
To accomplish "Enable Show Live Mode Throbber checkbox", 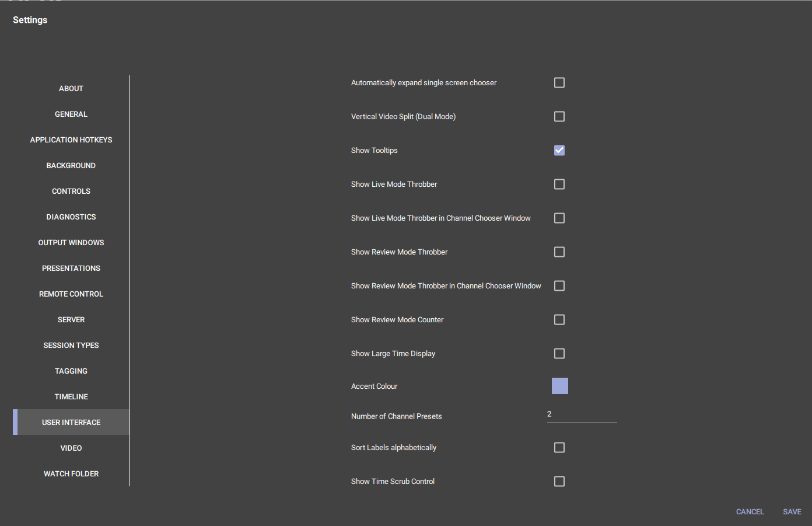I will click(x=559, y=184).
